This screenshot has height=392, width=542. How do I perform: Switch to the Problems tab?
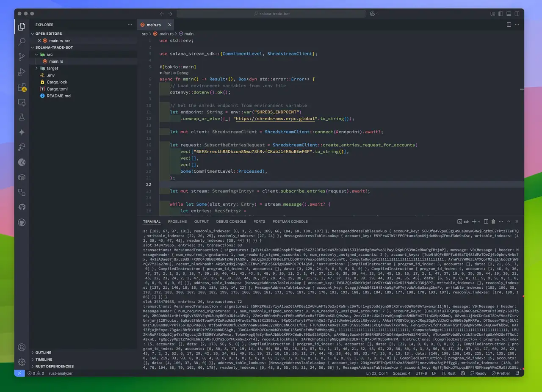[x=177, y=221]
